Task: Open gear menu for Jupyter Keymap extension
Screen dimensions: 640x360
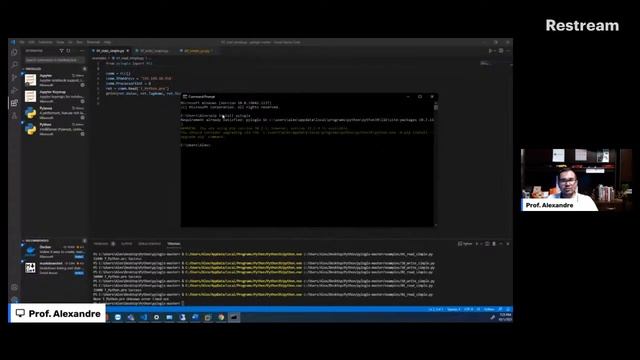Action: point(82,101)
